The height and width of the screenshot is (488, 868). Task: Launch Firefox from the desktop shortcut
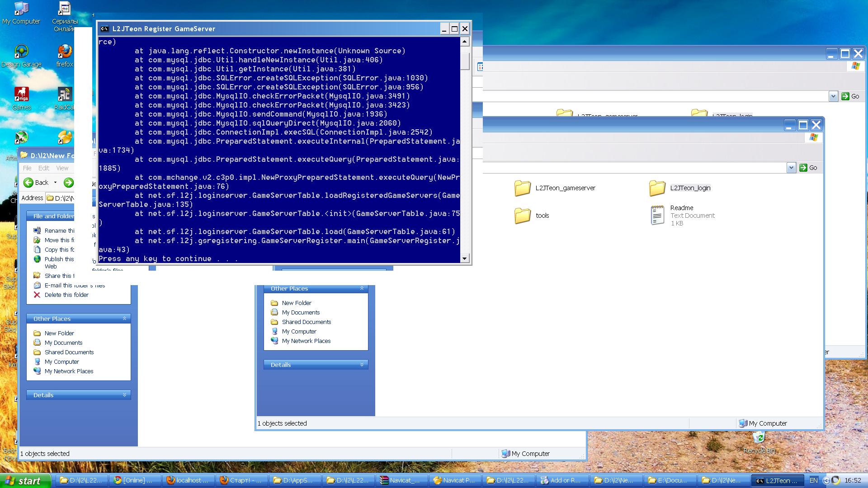[65, 52]
